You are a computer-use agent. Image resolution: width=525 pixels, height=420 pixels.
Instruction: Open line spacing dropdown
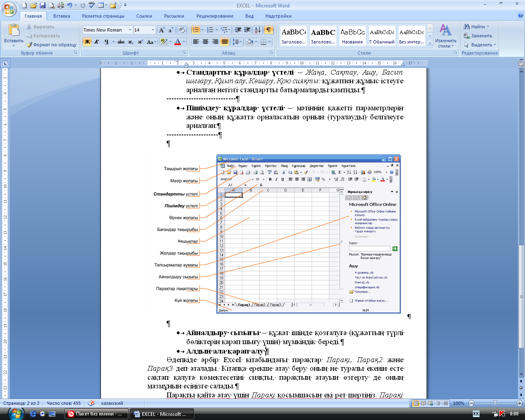coord(237,42)
